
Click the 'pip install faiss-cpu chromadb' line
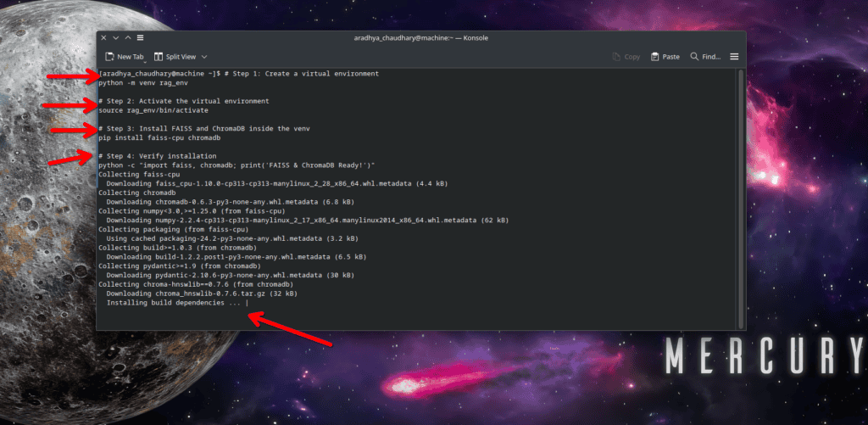tap(159, 137)
